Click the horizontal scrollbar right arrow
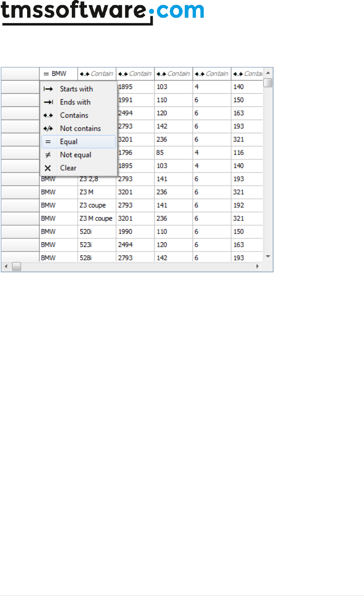 [258, 266]
